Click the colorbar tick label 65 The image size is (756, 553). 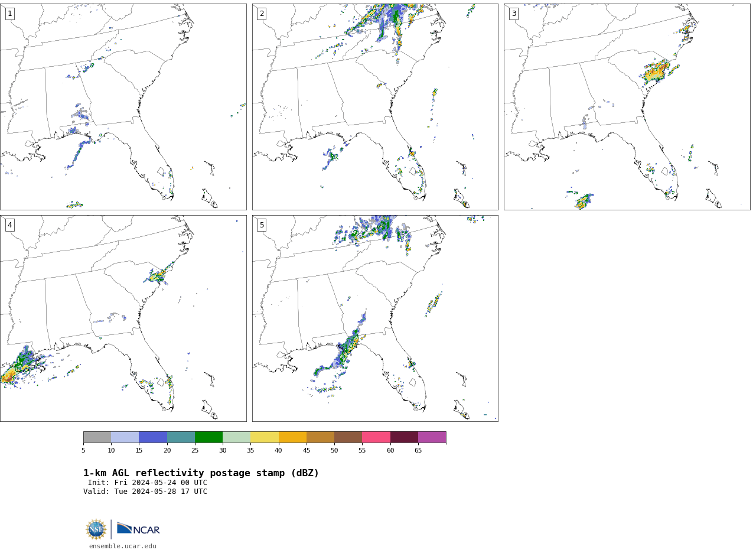418,451
